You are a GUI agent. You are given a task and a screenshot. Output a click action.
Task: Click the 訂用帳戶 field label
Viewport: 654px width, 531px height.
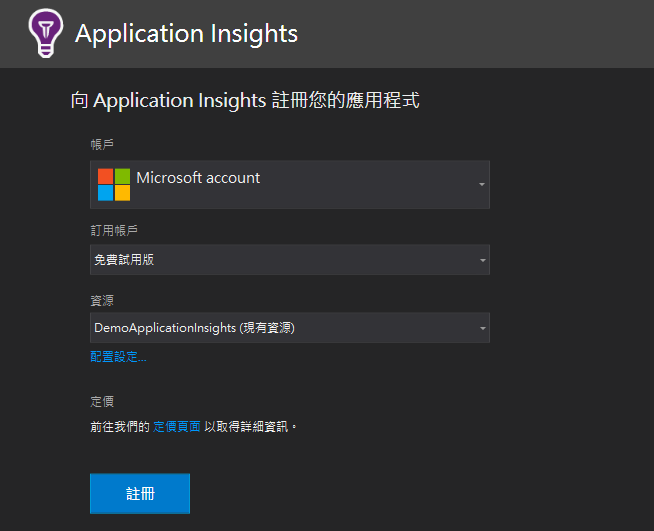pyautogui.click(x=114, y=230)
